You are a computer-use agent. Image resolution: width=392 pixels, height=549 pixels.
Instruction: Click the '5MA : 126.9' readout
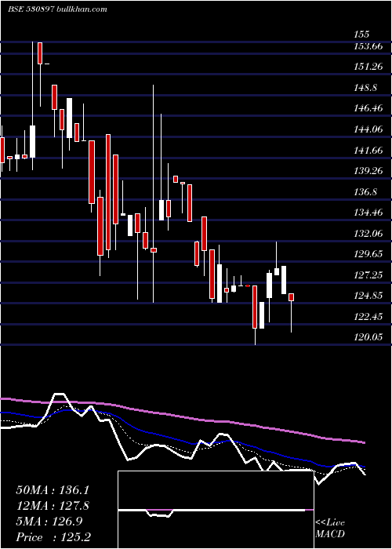[x=49, y=522]
